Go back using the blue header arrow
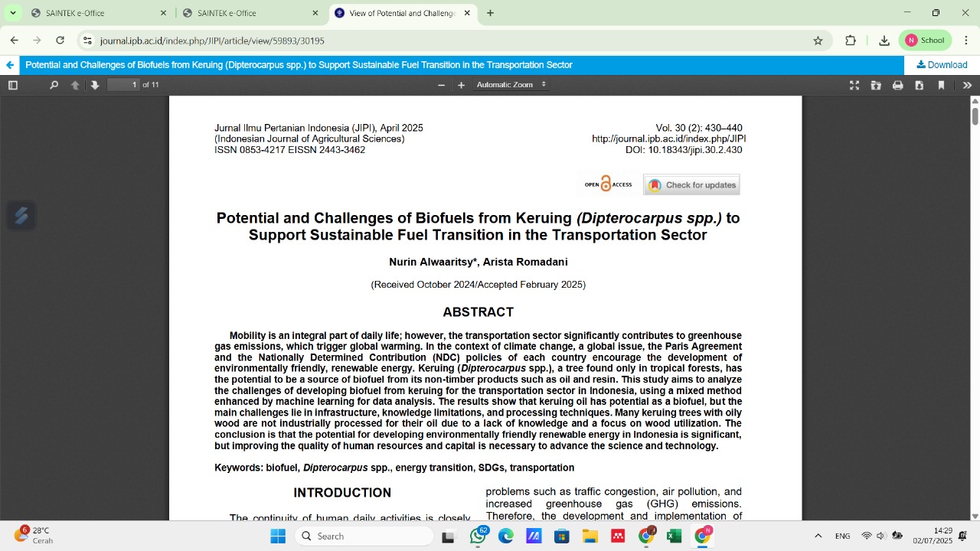Image resolution: width=980 pixels, height=551 pixels. pos(10,65)
